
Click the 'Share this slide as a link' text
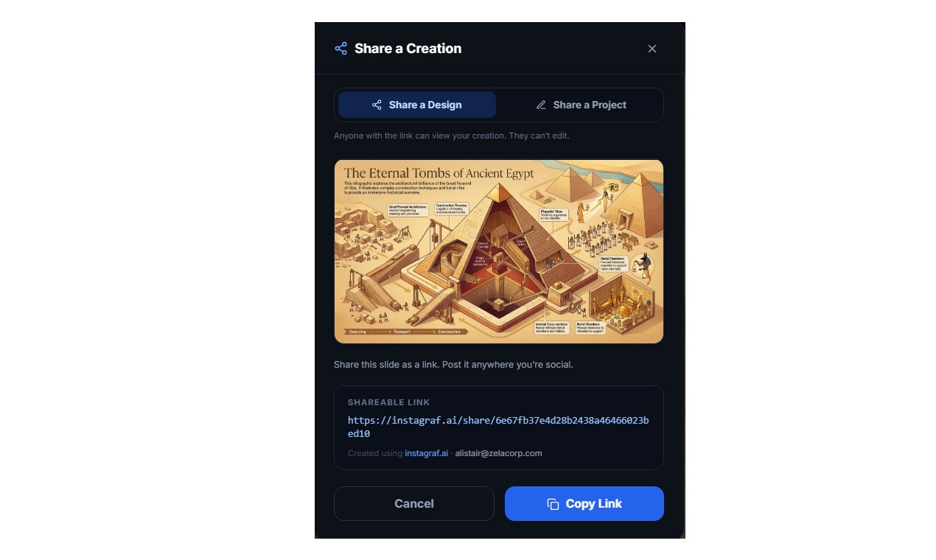[453, 365]
